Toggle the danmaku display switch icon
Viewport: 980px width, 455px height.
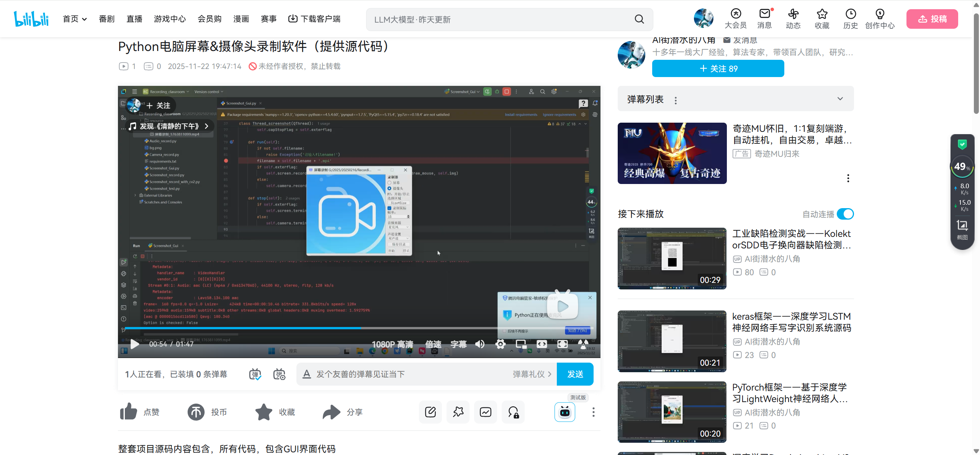point(255,374)
